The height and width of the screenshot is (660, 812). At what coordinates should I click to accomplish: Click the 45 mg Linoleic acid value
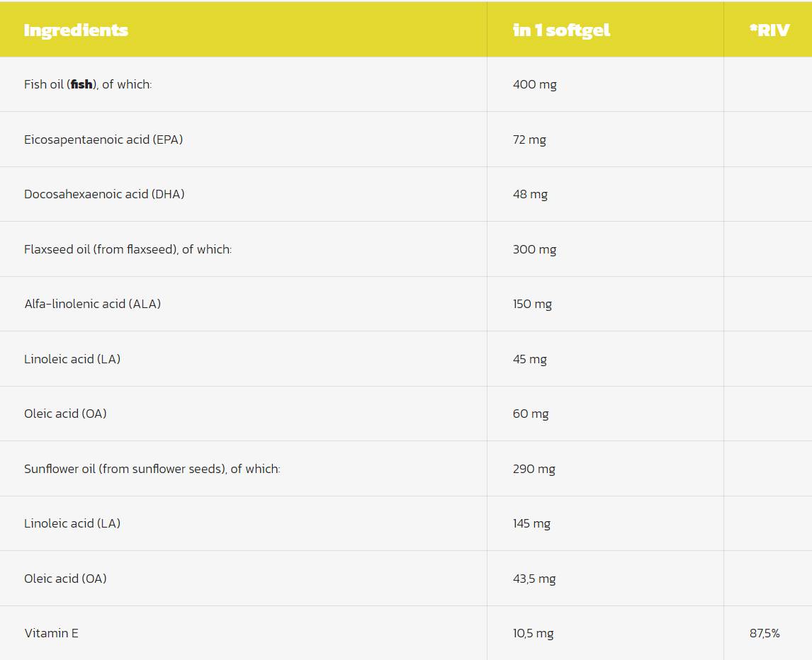point(529,359)
